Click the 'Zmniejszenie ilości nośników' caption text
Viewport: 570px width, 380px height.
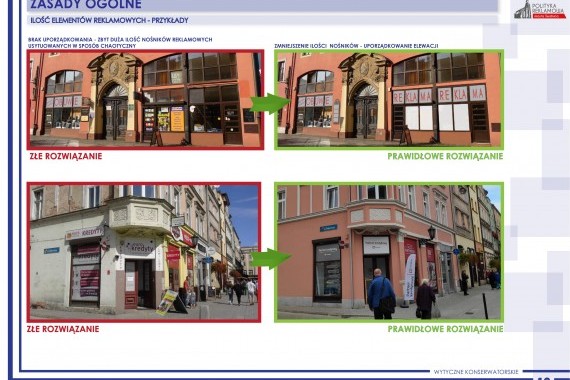point(356,46)
